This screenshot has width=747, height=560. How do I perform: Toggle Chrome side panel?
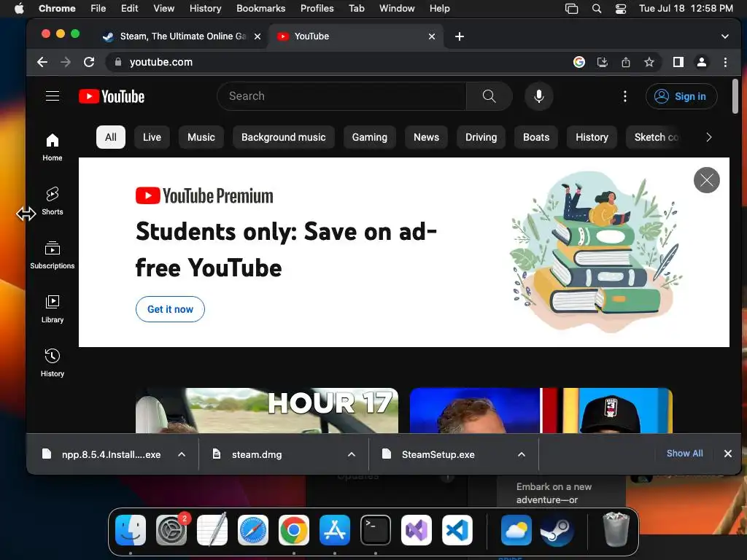point(678,62)
